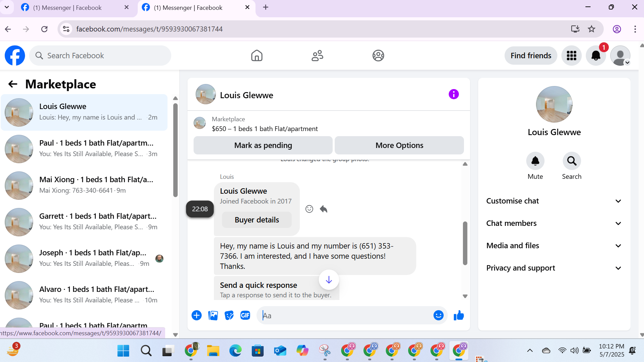Open the Paul conversation sent 3m ago
The image size is (644, 362).
pyautogui.click(x=84, y=149)
